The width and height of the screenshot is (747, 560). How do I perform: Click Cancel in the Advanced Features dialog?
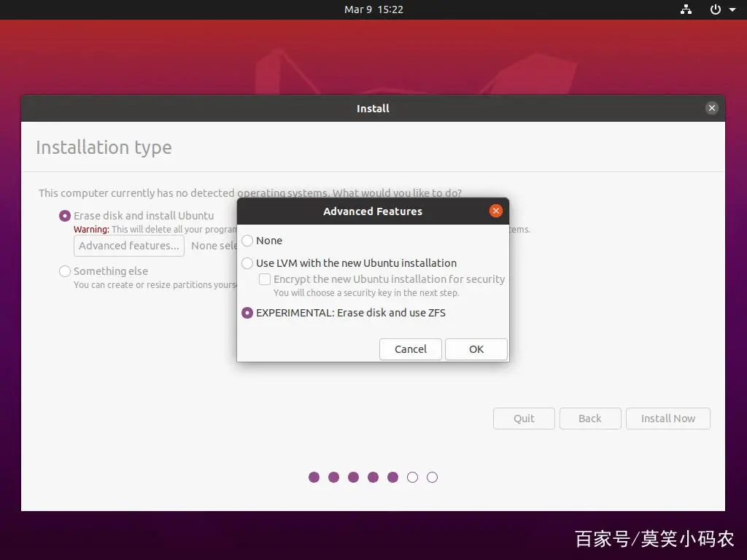410,349
